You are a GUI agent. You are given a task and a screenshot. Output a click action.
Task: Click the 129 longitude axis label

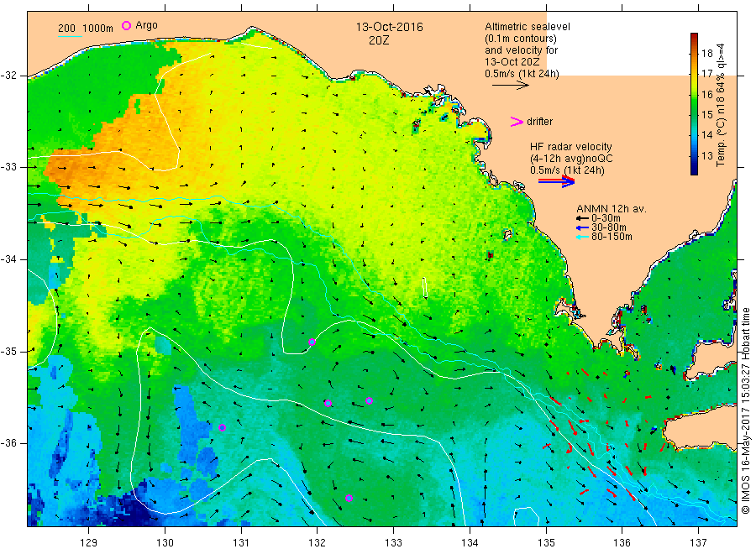click(x=89, y=543)
